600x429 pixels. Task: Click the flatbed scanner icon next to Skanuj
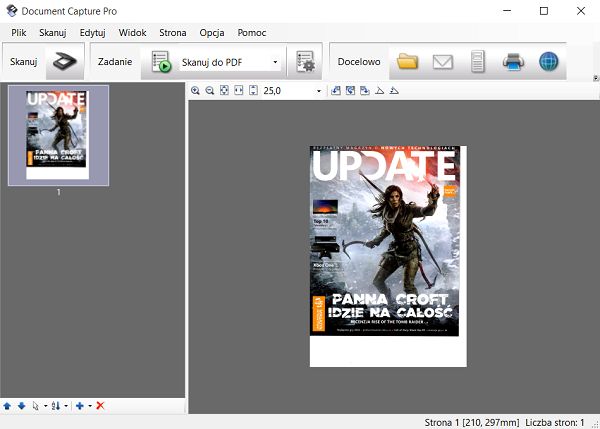pos(65,61)
